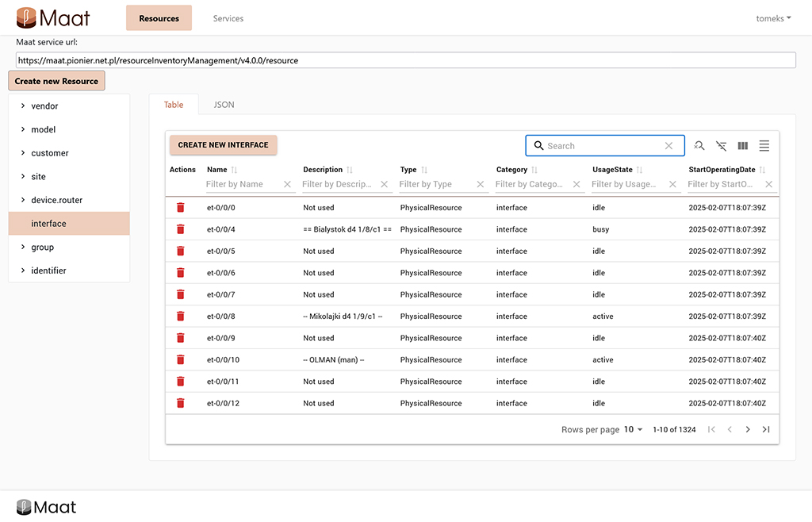Screen dimensions: 812x522
Task: Hide the table search box
Action: tap(699, 146)
